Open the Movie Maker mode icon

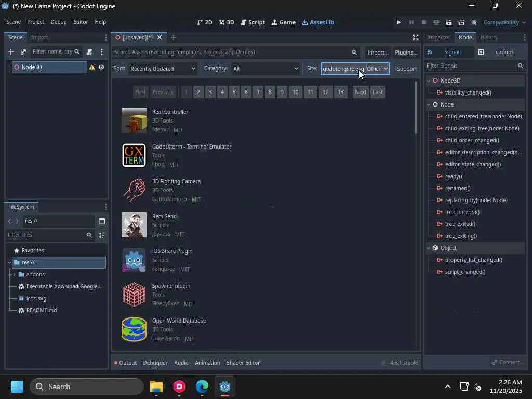[x=474, y=22]
